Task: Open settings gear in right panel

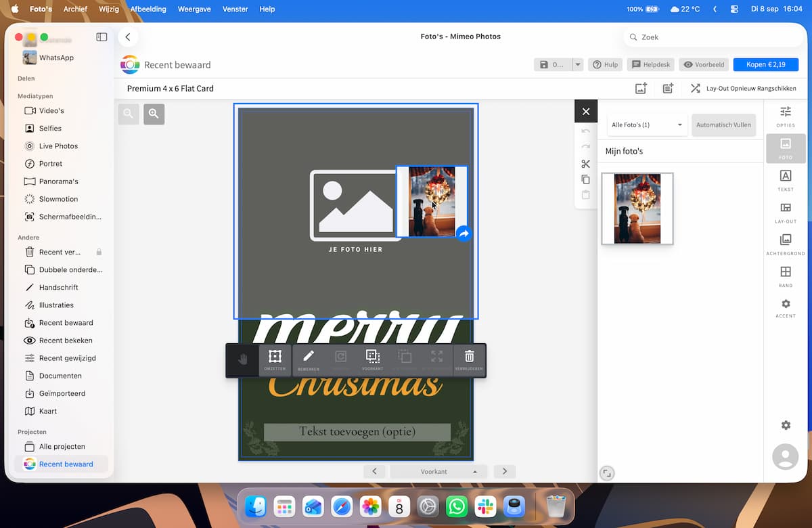Action: point(786,425)
